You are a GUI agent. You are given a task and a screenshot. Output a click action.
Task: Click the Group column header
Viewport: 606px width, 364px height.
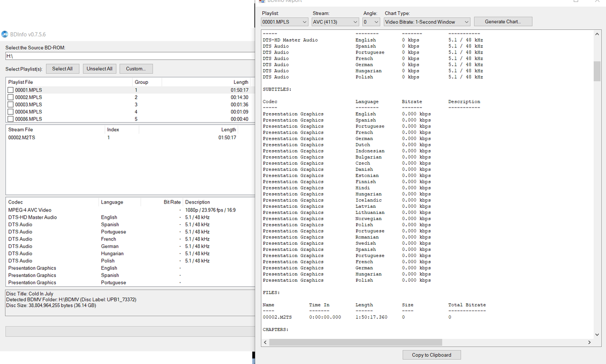147,82
